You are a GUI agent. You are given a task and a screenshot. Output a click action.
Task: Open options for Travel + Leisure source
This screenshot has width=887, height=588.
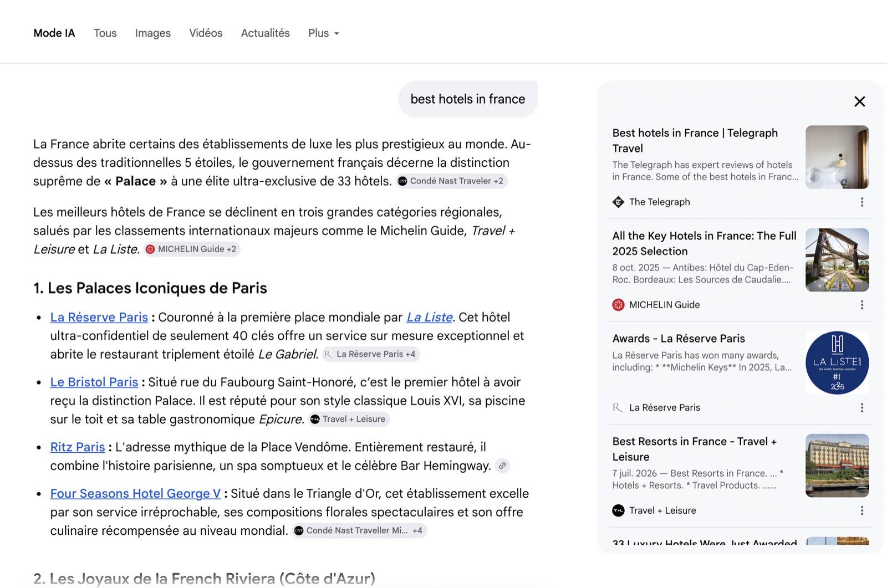click(861, 510)
